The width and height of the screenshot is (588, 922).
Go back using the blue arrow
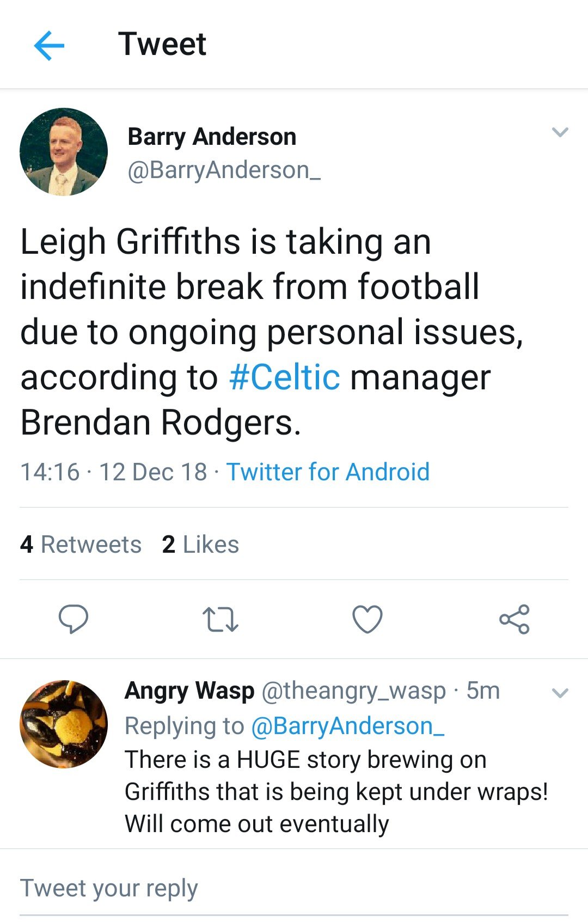pos(49,45)
